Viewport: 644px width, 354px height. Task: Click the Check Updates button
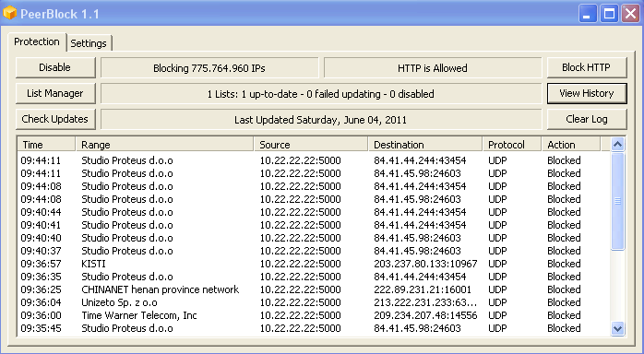(x=55, y=119)
